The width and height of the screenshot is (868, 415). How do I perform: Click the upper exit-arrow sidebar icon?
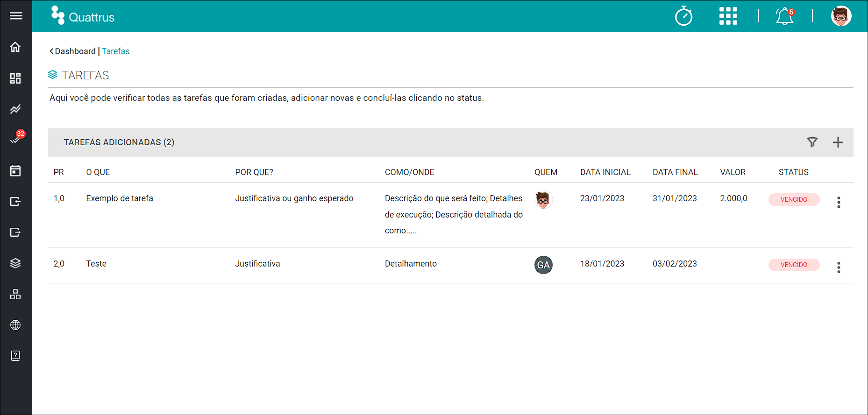click(x=15, y=201)
